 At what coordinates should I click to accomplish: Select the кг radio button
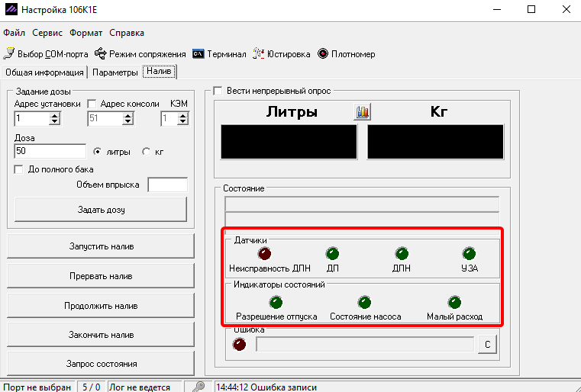pyautogui.click(x=147, y=152)
